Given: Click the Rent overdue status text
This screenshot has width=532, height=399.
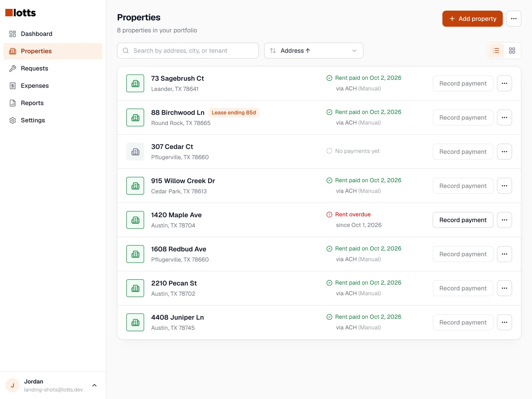Looking at the screenshot, I should (x=353, y=214).
